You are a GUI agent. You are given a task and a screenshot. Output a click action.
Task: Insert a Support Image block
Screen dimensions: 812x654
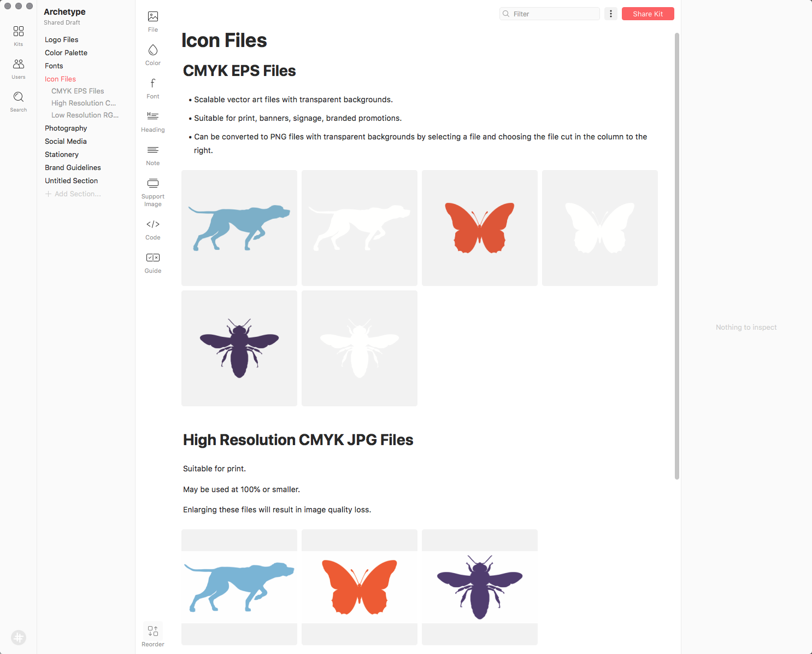click(x=153, y=192)
